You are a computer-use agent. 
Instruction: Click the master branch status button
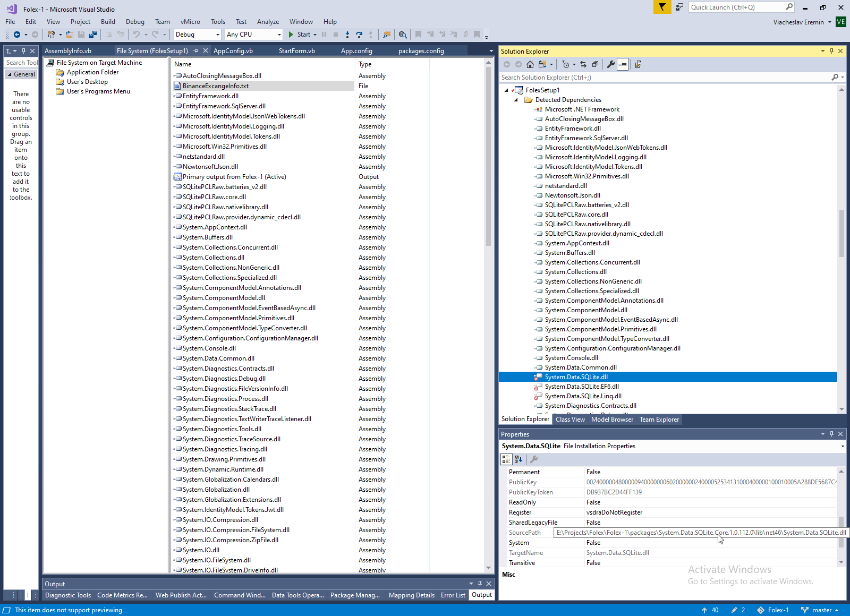pos(820,610)
